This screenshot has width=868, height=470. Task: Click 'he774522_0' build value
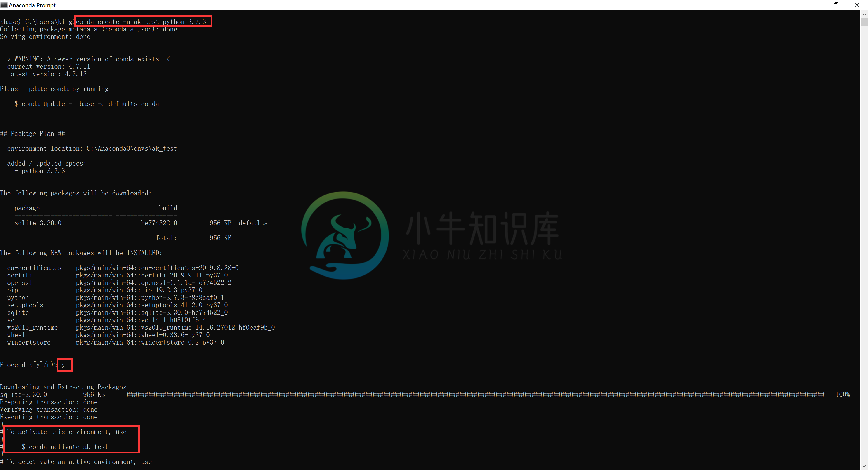[159, 223]
